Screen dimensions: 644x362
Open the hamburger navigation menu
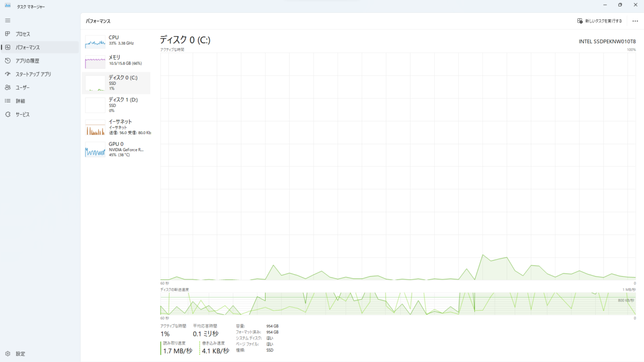click(x=8, y=20)
